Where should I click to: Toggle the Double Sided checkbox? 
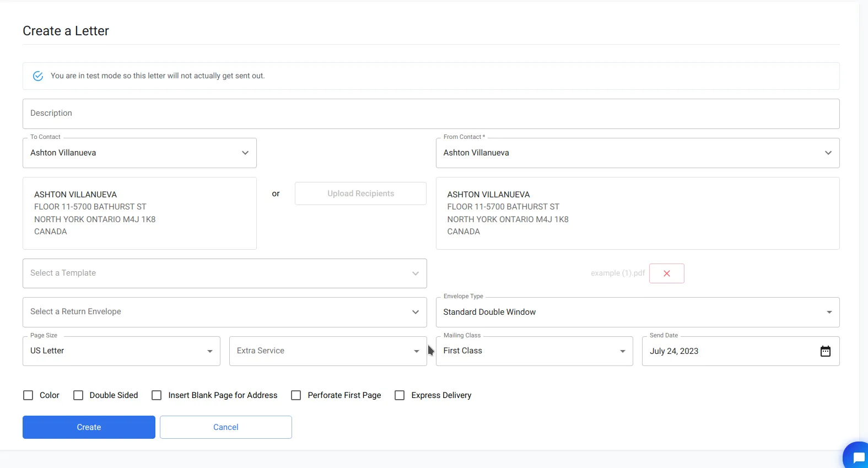(78, 395)
